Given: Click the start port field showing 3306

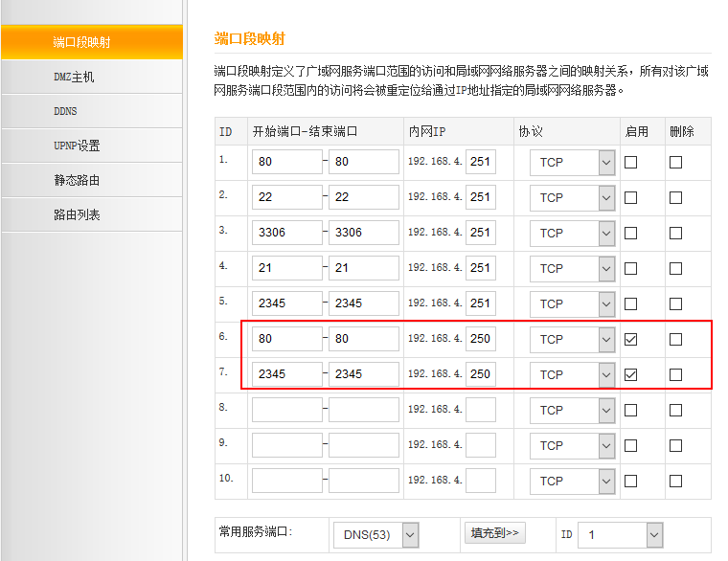Looking at the screenshot, I should 287,233.
